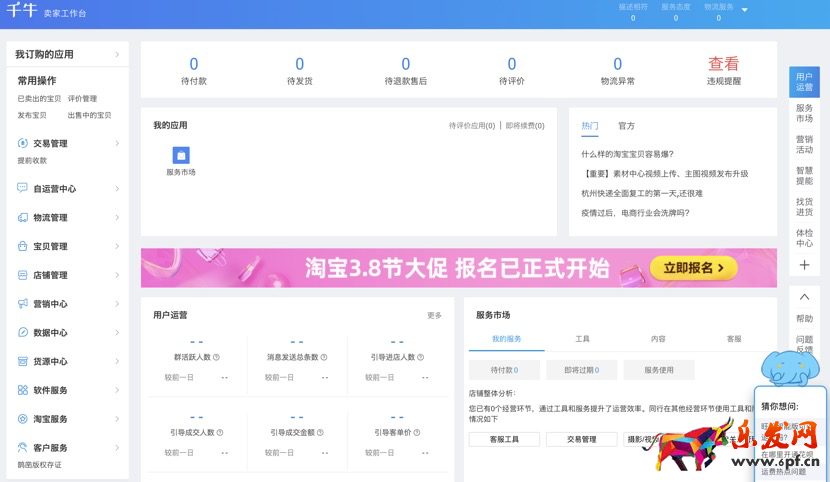Click 待评价应用(0) link

pyautogui.click(x=472, y=126)
